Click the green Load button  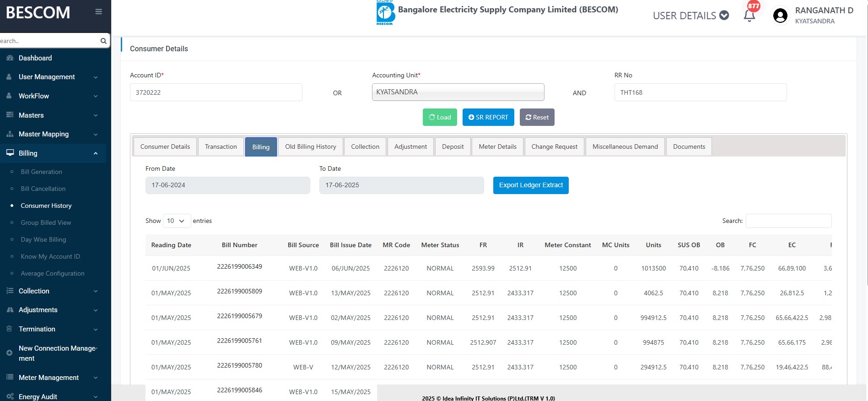click(x=440, y=117)
